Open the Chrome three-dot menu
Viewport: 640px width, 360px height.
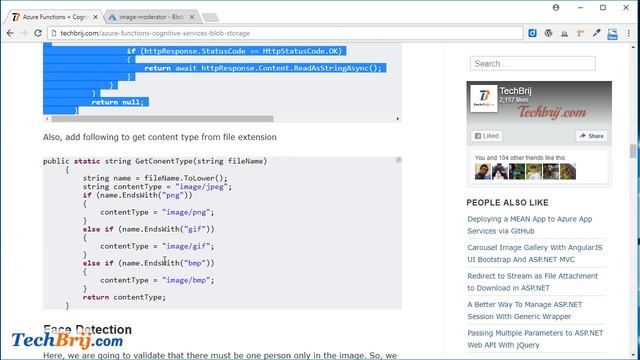[x=629, y=33]
